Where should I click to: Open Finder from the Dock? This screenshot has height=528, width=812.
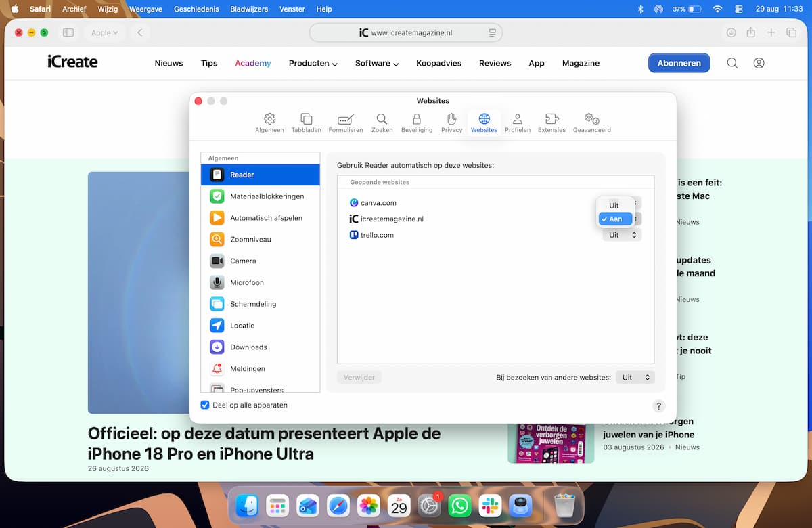click(247, 506)
